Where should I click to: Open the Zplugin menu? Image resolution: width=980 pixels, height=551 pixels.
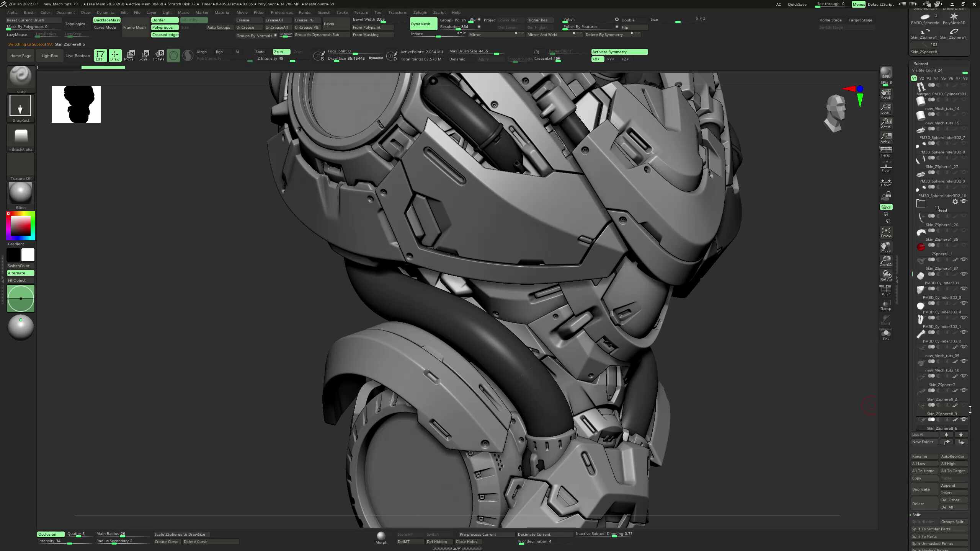(x=420, y=13)
